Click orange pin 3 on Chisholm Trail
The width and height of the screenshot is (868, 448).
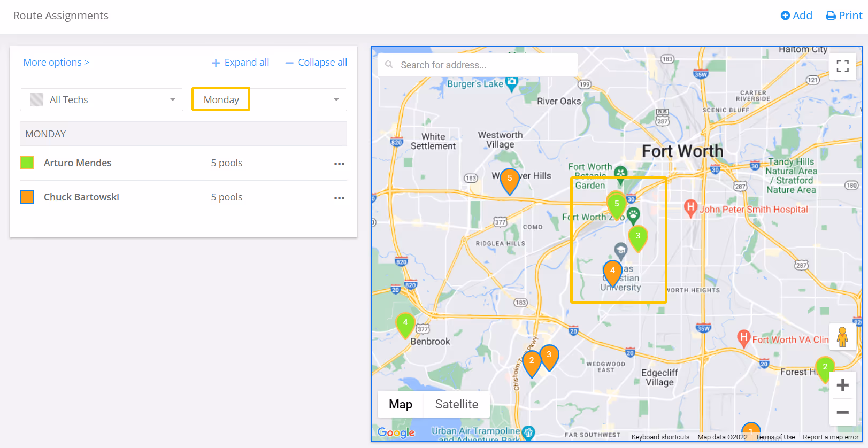click(549, 358)
